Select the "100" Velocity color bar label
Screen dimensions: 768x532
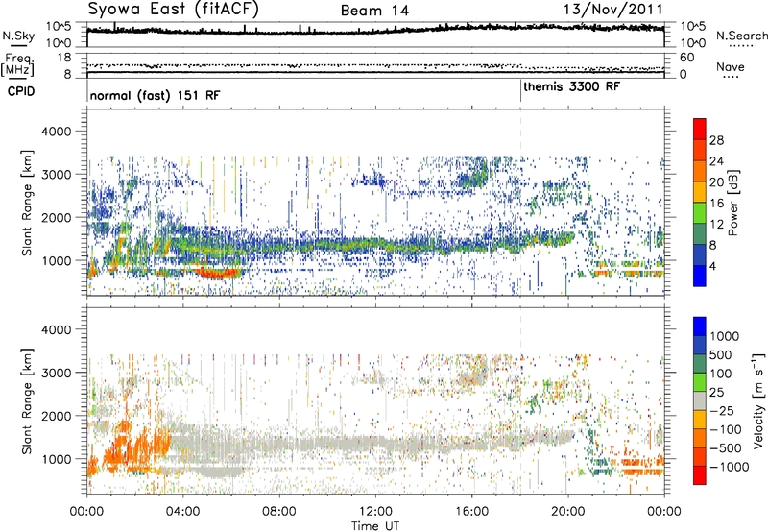[x=720, y=374]
